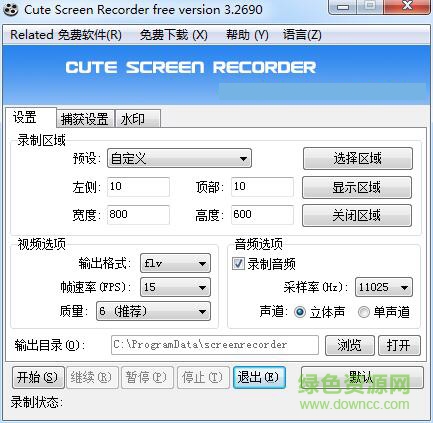Click the 显示区域 button

point(357,187)
